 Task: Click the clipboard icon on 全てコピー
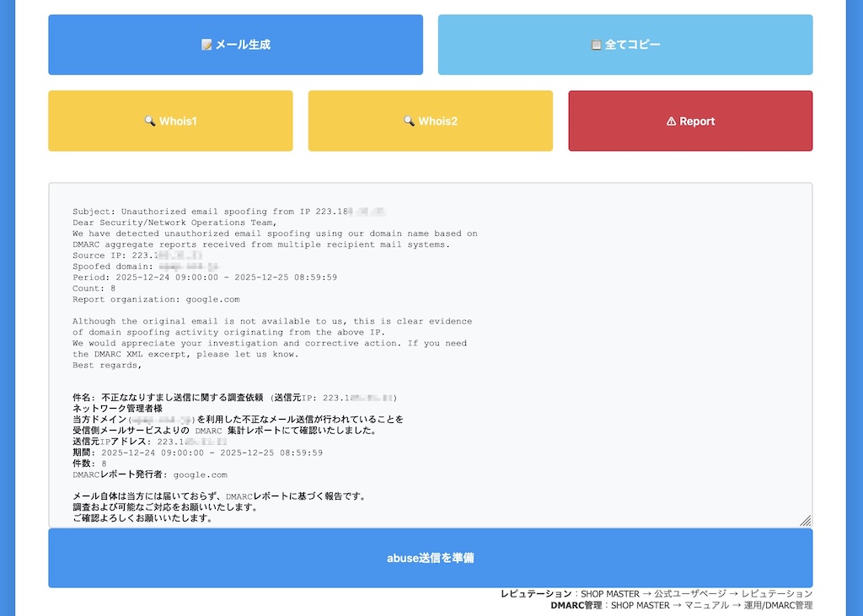click(x=596, y=45)
